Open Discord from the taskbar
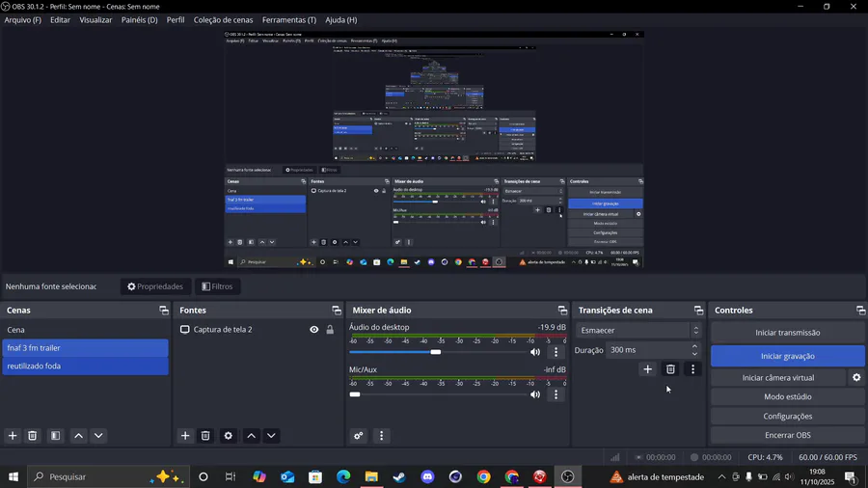The image size is (868, 488). 427,476
